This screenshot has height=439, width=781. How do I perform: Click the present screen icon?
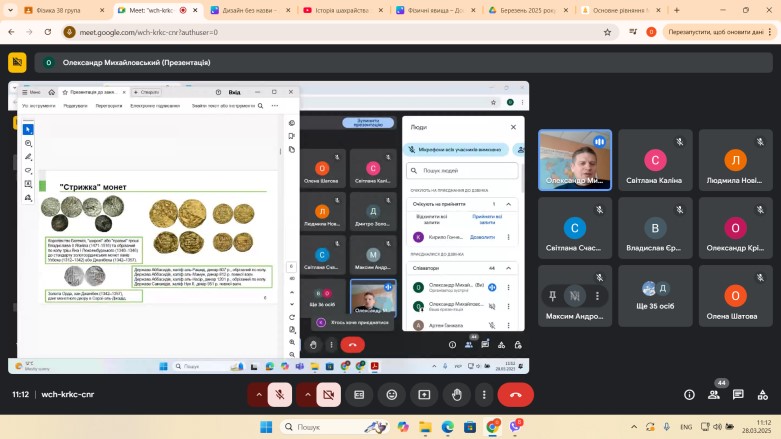coord(424,395)
